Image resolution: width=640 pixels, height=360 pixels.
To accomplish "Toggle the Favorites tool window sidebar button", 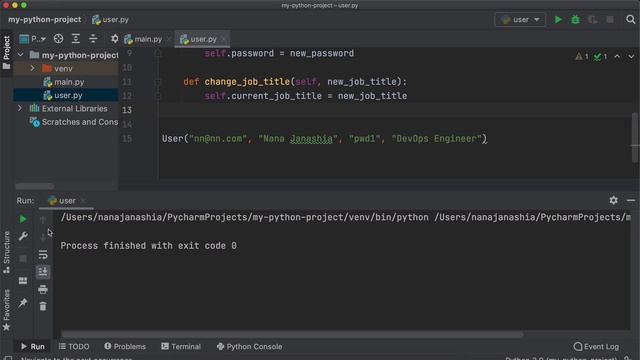I will coord(7,310).
